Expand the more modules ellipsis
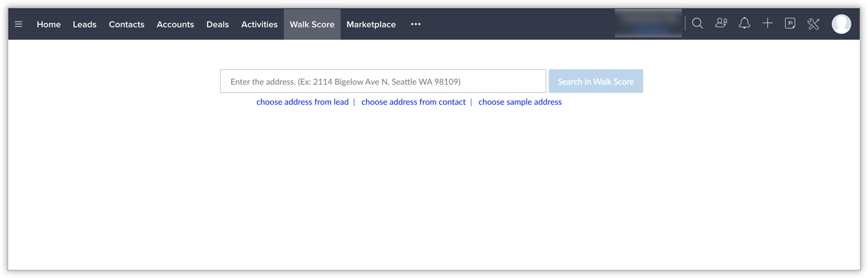Image resolution: width=868 pixels, height=278 pixels. point(416,24)
